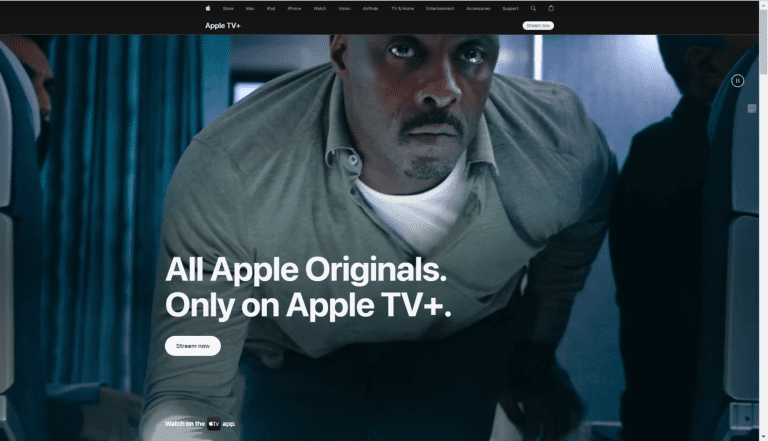
Task: Click the Apple TV+ header title
Action: [223, 25]
